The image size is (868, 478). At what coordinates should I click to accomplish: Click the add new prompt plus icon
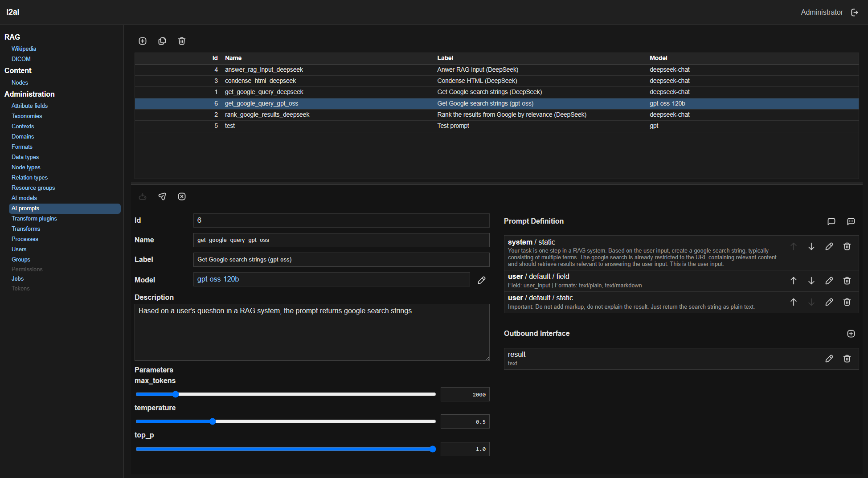(143, 41)
